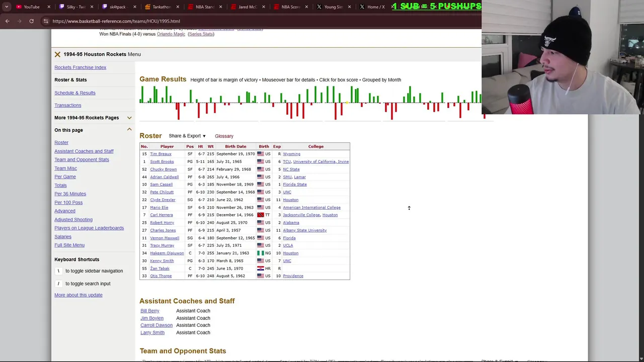Open the Share & Export dropdown for Roster
The height and width of the screenshot is (362, 644).
[187, 136]
